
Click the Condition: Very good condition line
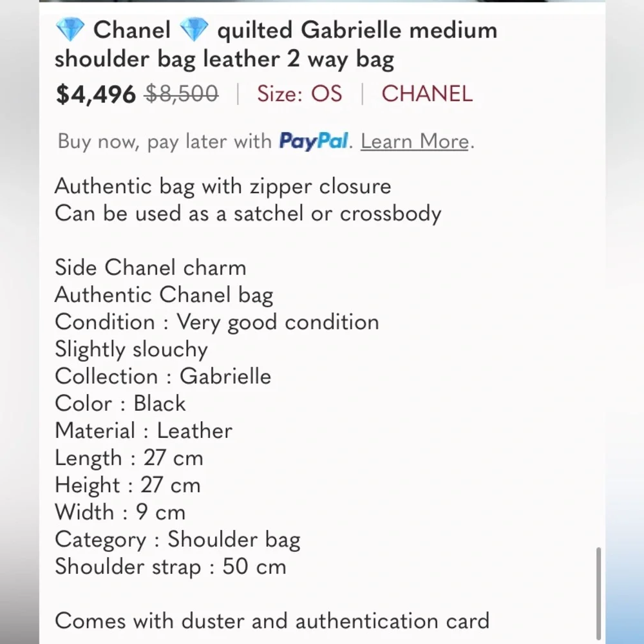pos(216,322)
